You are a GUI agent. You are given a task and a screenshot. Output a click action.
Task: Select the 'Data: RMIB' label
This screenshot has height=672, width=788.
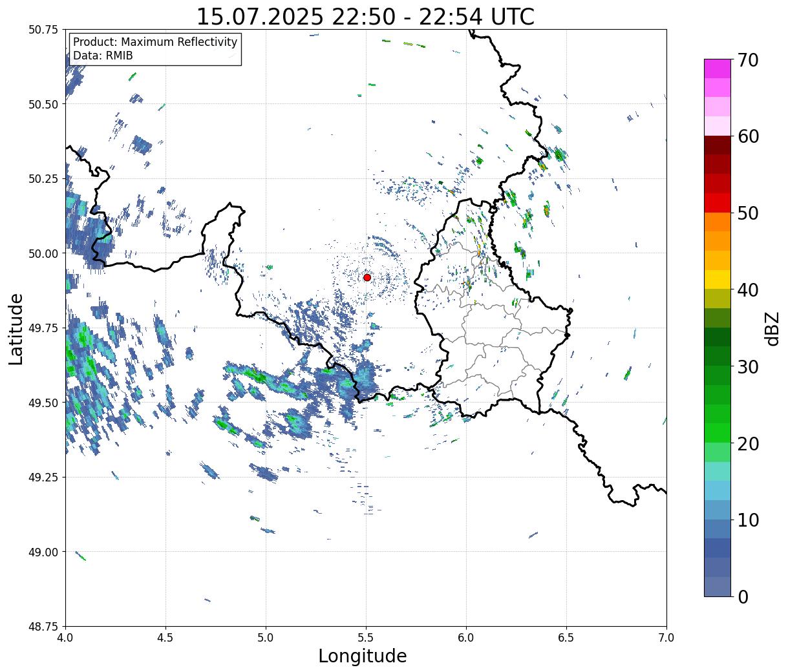tap(103, 56)
